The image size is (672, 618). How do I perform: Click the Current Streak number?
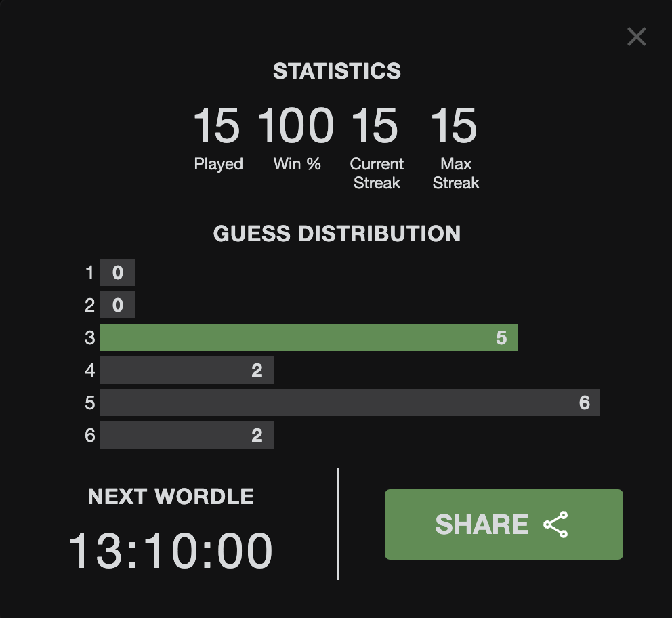point(375,125)
